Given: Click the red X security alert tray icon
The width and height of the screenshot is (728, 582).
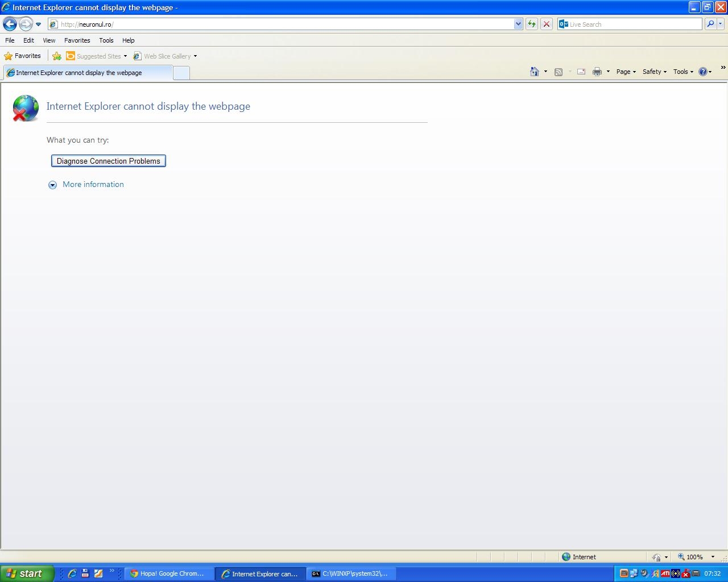Looking at the screenshot, I should [685, 573].
